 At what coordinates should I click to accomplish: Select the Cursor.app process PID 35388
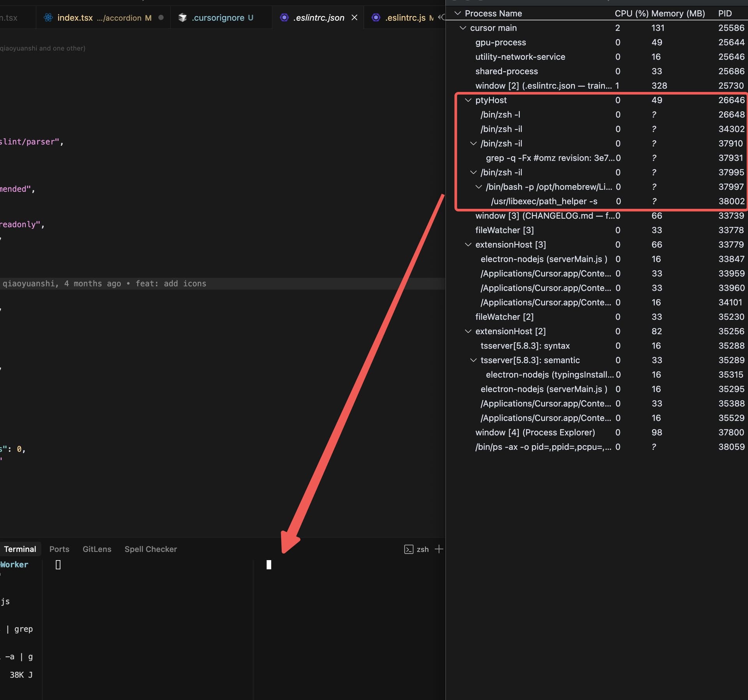pos(597,404)
